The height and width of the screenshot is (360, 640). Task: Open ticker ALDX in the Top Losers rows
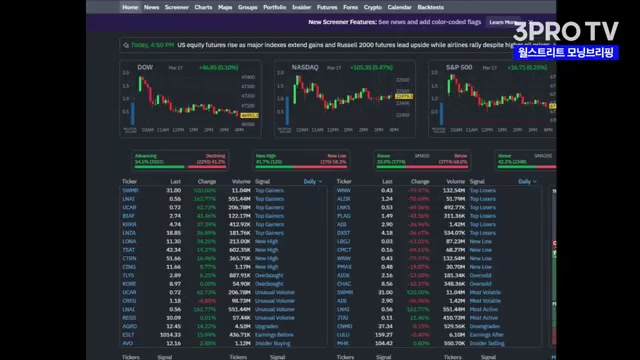(344, 199)
